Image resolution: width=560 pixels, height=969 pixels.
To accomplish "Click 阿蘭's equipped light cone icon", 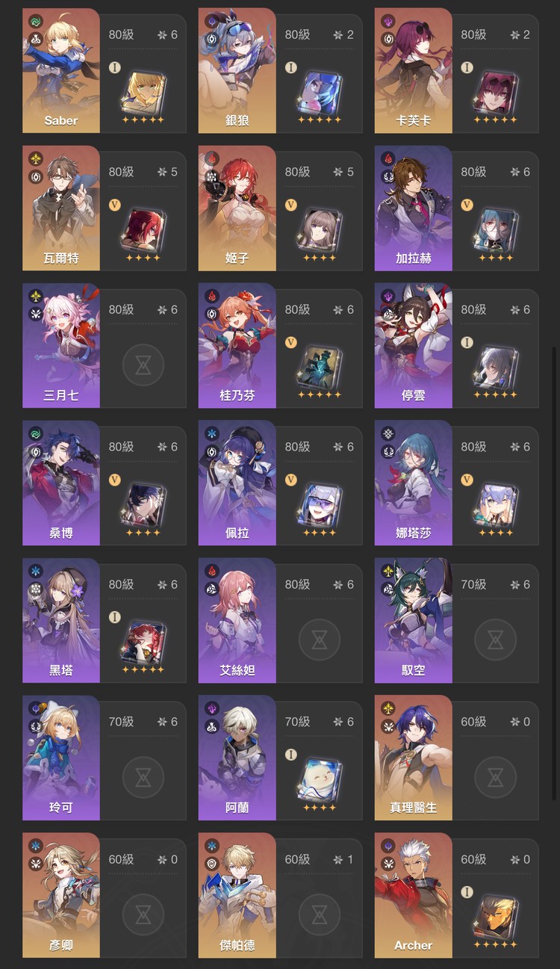I will [x=320, y=778].
